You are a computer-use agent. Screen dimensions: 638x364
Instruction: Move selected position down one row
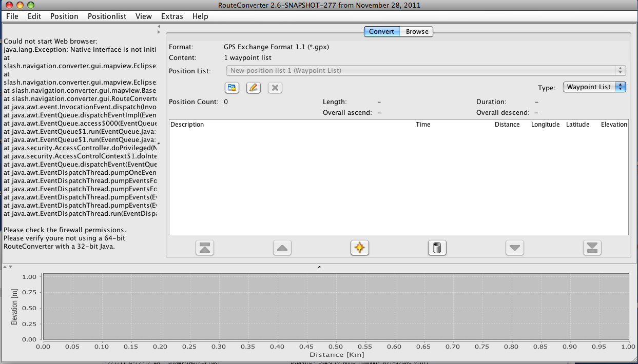point(515,248)
